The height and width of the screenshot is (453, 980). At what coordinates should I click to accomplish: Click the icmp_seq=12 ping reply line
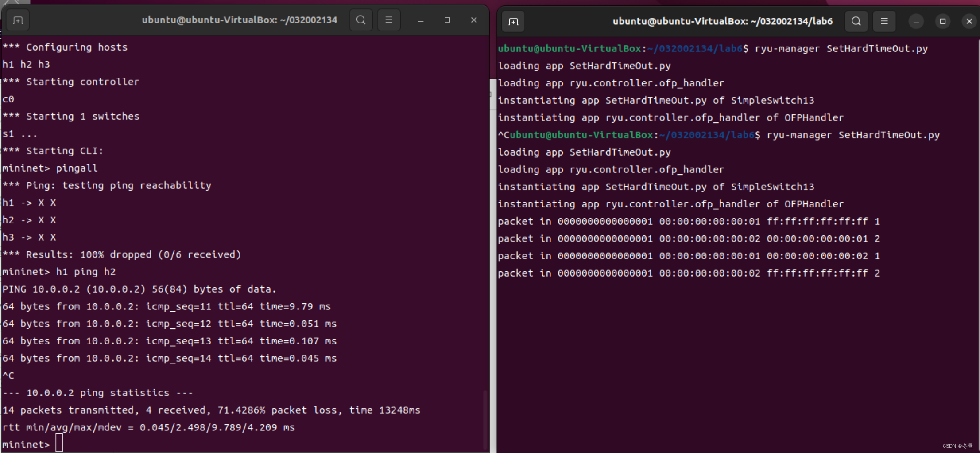pyautogui.click(x=170, y=324)
